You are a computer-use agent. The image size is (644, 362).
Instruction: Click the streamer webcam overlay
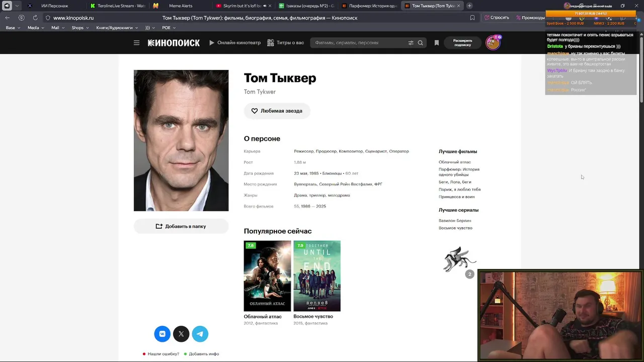[560, 316]
